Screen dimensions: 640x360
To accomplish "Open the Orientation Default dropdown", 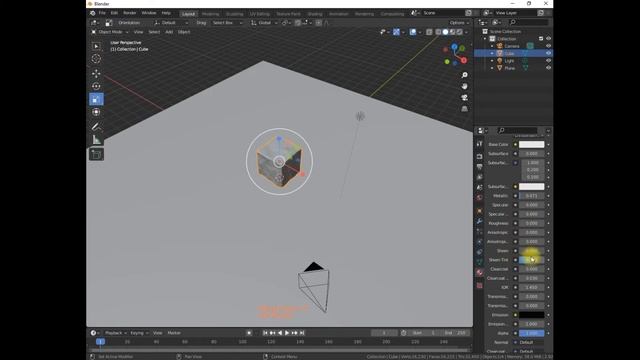I will click(x=171, y=23).
